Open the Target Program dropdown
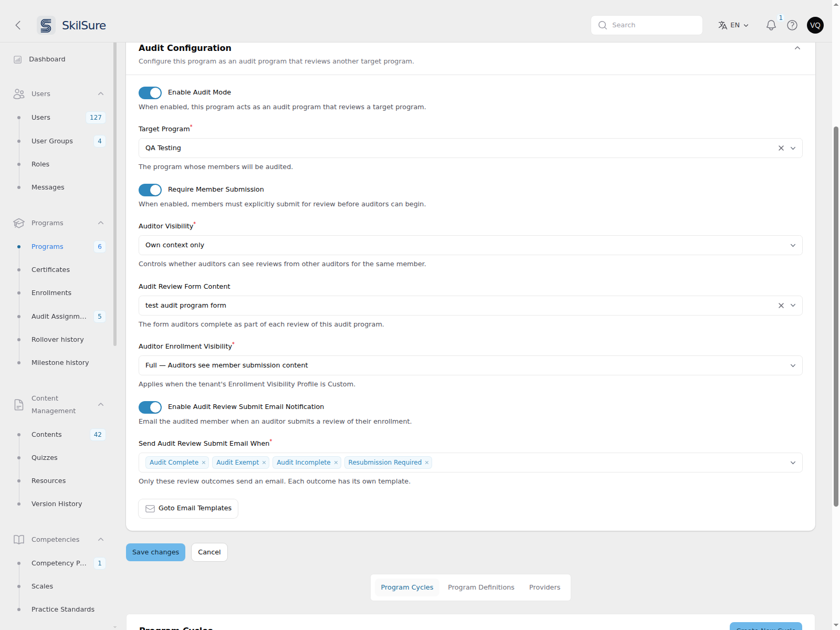Viewport: 840px width, 630px height. [x=470, y=148]
